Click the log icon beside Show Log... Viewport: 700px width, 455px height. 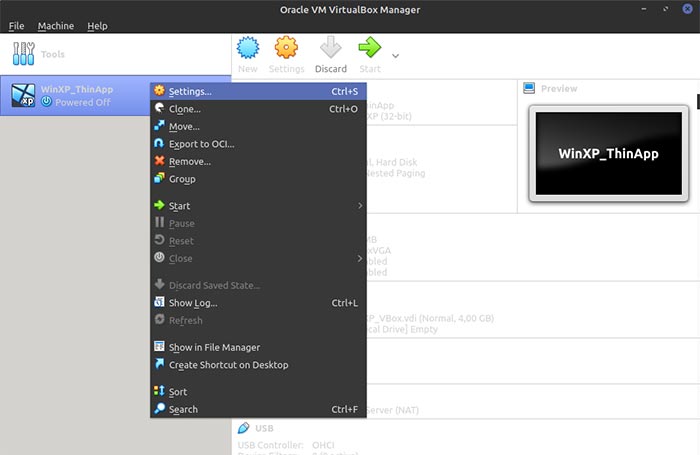tap(159, 302)
